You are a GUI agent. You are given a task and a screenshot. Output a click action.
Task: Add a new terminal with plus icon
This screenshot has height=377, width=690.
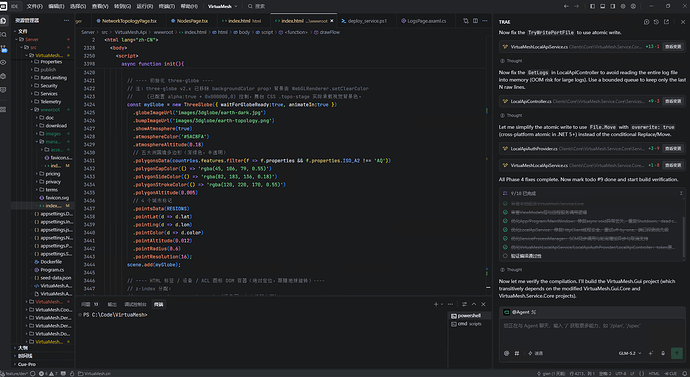click(436, 304)
